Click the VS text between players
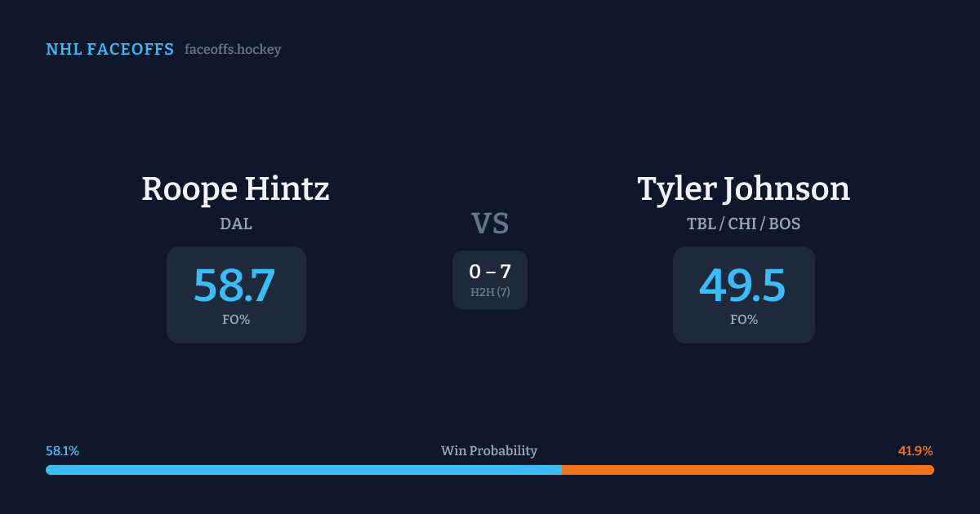The image size is (980, 514). pos(490,224)
